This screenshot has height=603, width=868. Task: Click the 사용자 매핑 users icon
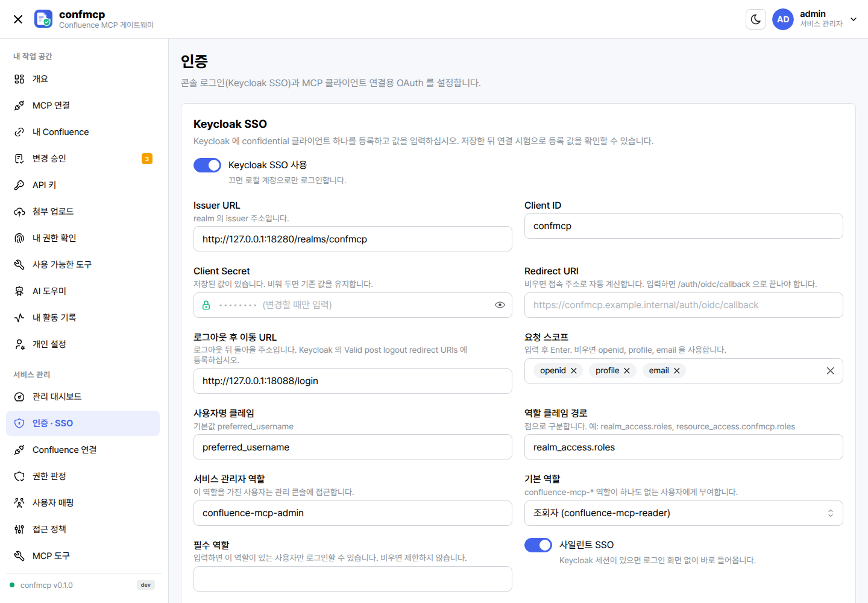tap(19, 503)
